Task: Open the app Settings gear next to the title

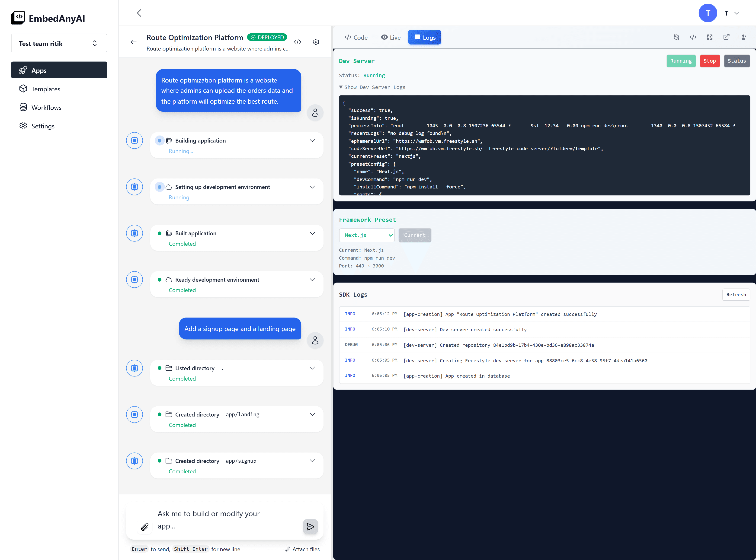Action: 316,42
